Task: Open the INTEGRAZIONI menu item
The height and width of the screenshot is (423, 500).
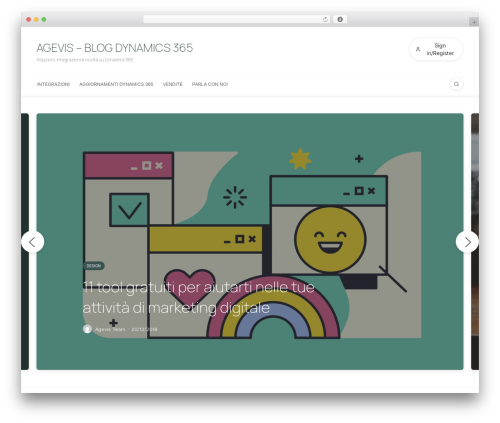Action: pyautogui.click(x=53, y=84)
